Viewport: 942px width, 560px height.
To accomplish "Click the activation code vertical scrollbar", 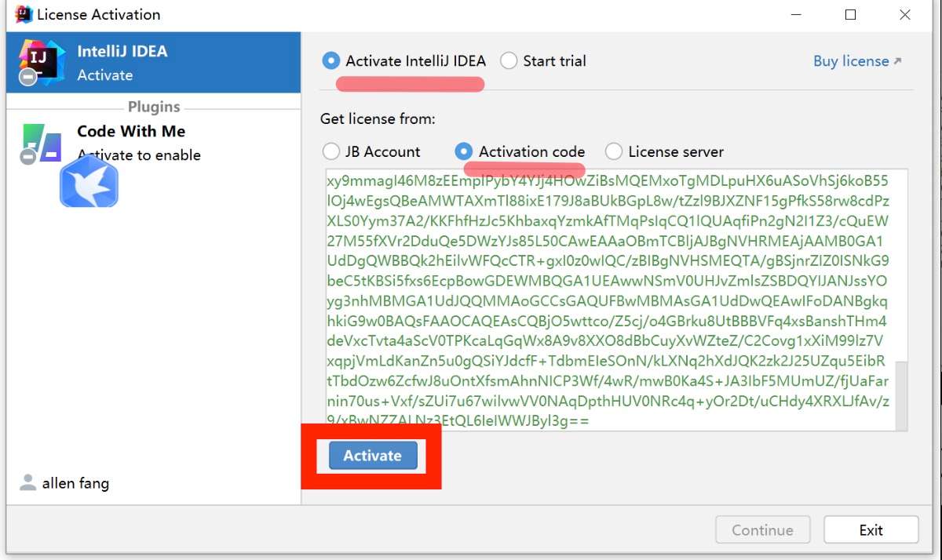I will coord(901,395).
